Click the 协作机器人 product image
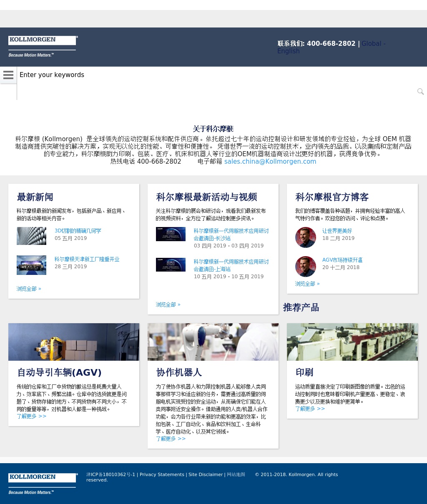The height and width of the screenshot is (504, 427). [213, 342]
